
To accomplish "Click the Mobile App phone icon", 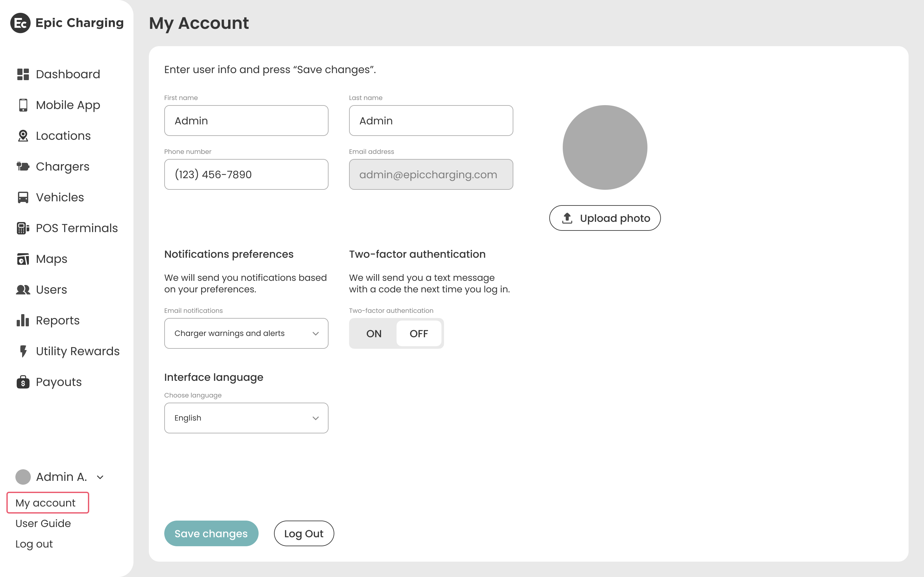I will point(23,105).
